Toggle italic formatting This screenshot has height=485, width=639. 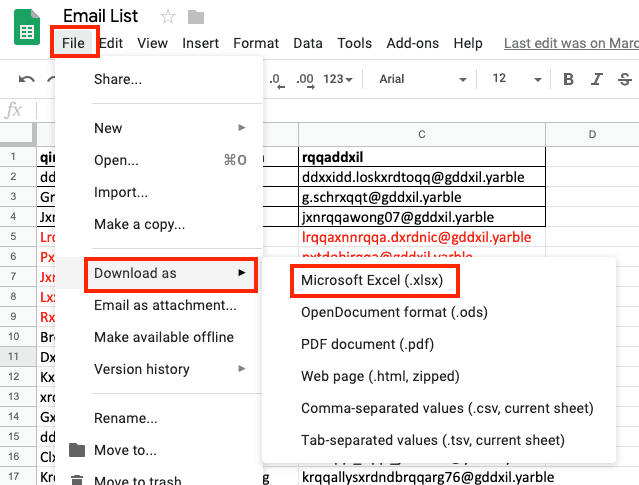tap(597, 80)
